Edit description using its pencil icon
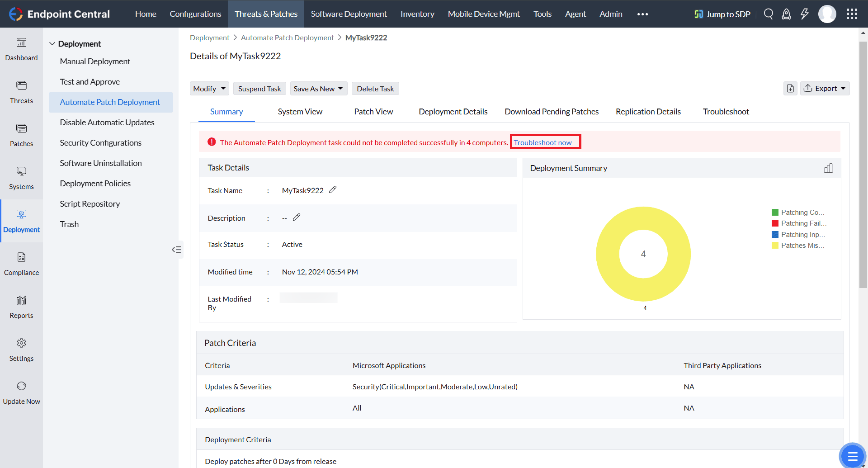 [297, 217]
